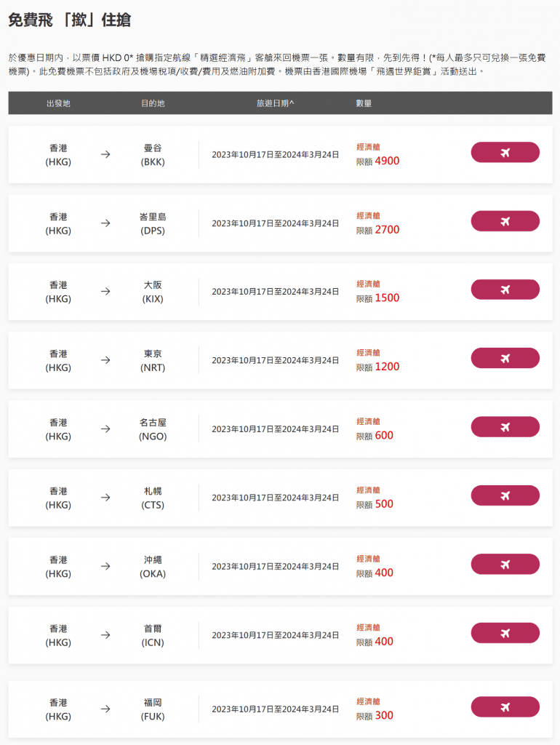The image size is (560, 745).
Task: Click the 旅遊日期 column header
Action: 275,103
